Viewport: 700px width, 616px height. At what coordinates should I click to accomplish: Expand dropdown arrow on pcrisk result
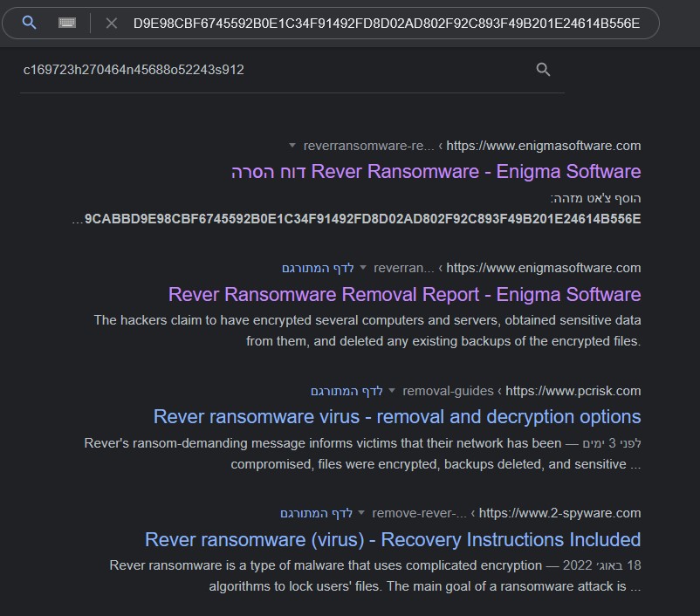click(392, 391)
